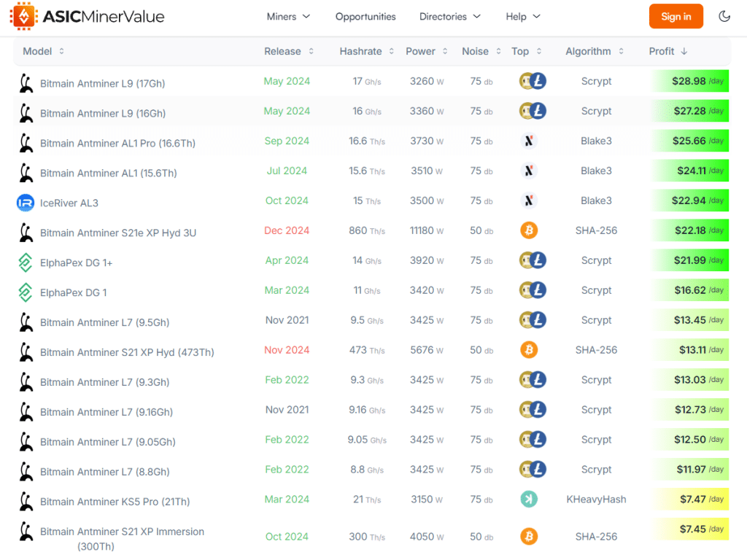The width and height of the screenshot is (747, 560).
Task: Open Bitmain Antminer S21 XP Immersion (300Th)
Action: 122,539
